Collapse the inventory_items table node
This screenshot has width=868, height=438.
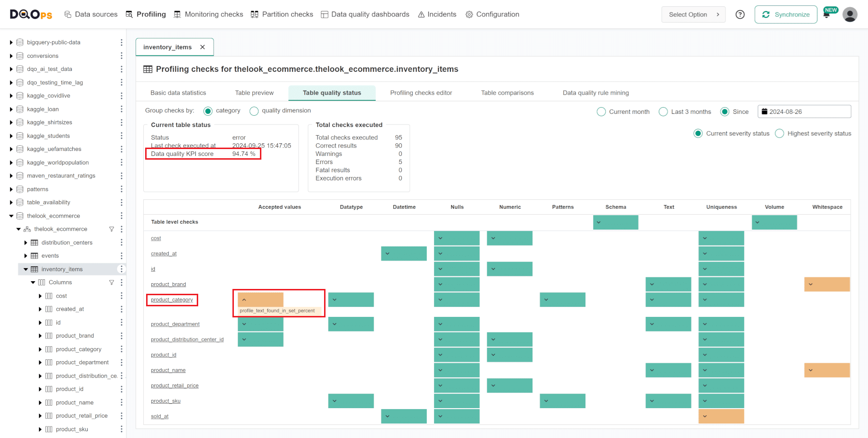[x=26, y=269]
